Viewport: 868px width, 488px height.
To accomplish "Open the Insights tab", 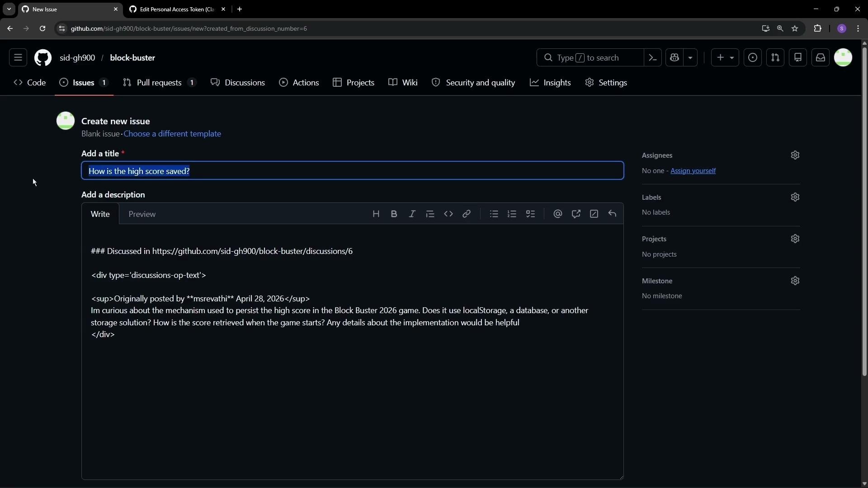I will (551, 83).
